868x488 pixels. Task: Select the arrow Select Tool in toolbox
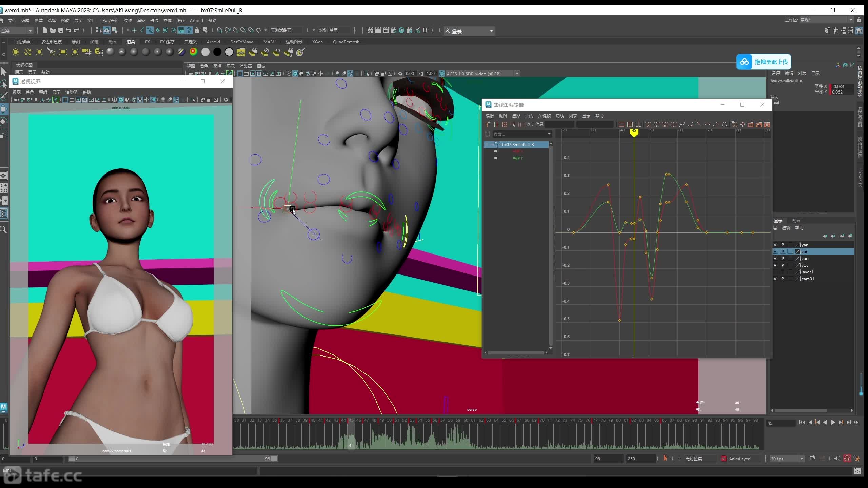(4, 72)
